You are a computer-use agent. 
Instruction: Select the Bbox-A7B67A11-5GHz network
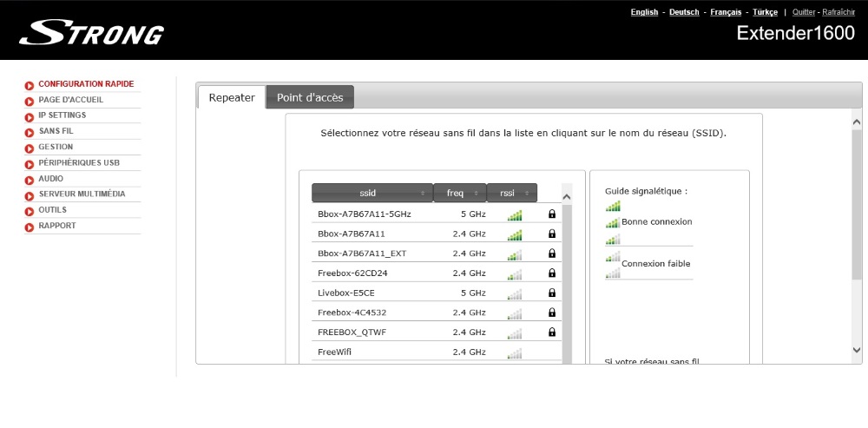tap(365, 214)
